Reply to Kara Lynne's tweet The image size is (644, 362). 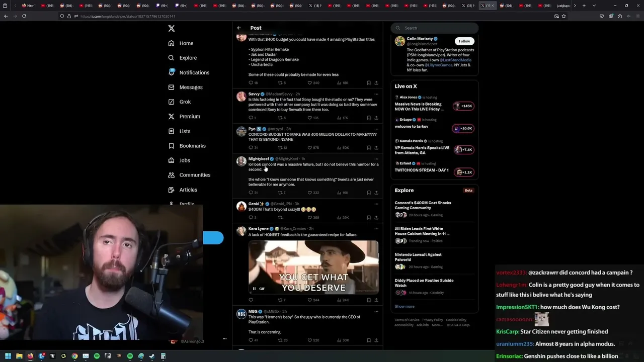(251, 300)
